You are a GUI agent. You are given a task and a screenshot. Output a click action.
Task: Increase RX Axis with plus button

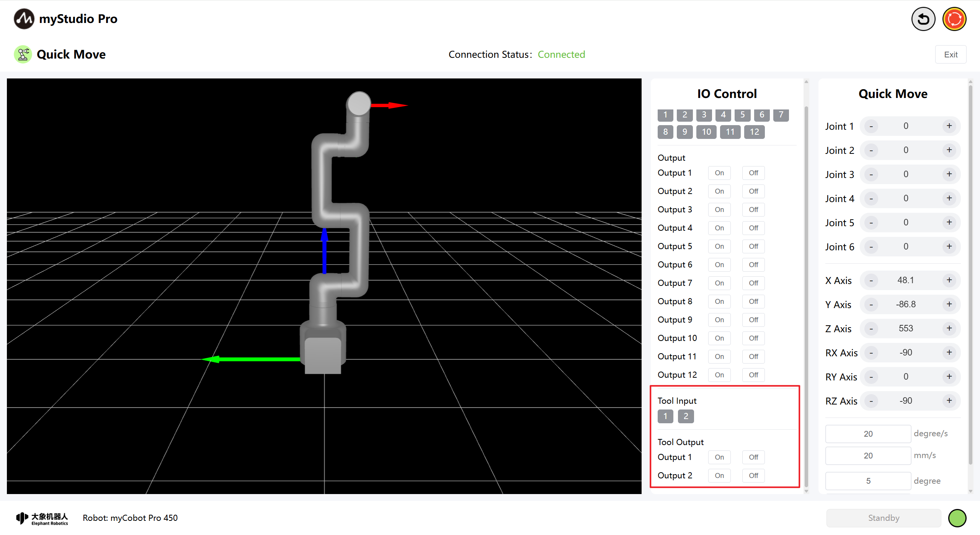[x=949, y=352]
